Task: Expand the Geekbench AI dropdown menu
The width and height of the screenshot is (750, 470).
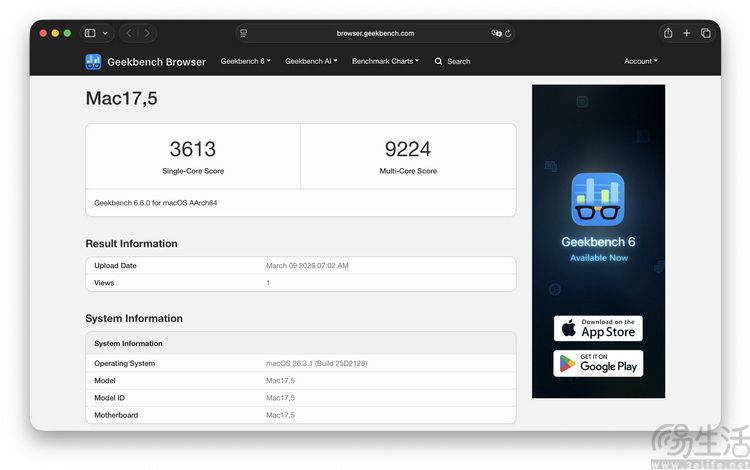Action: [x=311, y=61]
